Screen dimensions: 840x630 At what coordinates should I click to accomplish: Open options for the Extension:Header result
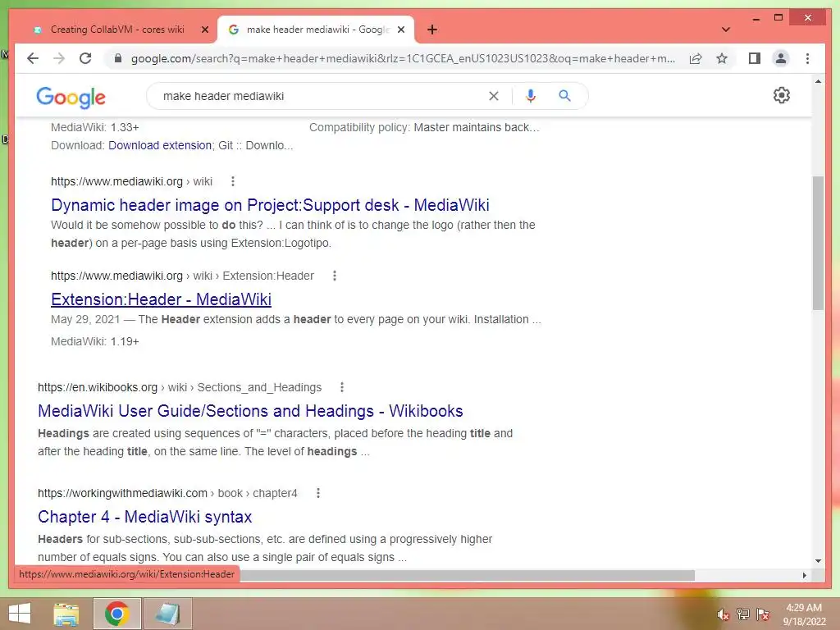coord(335,276)
